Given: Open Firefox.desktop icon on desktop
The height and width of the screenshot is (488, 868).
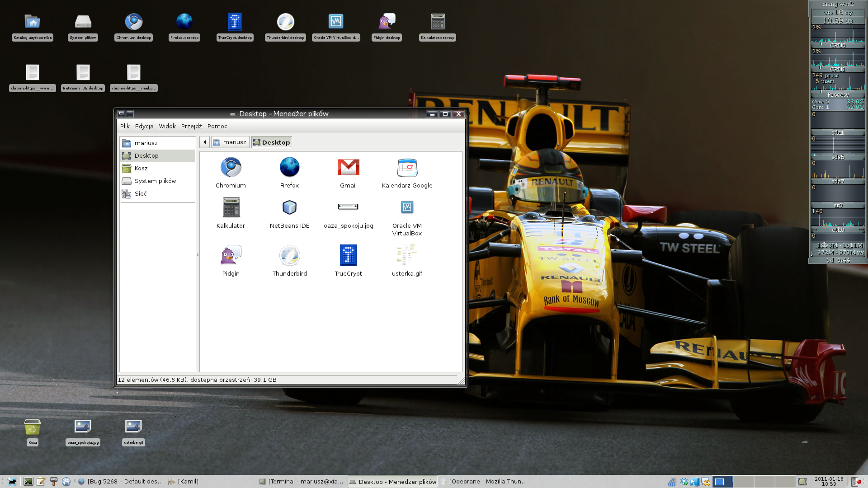Looking at the screenshot, I should point(184,22).
